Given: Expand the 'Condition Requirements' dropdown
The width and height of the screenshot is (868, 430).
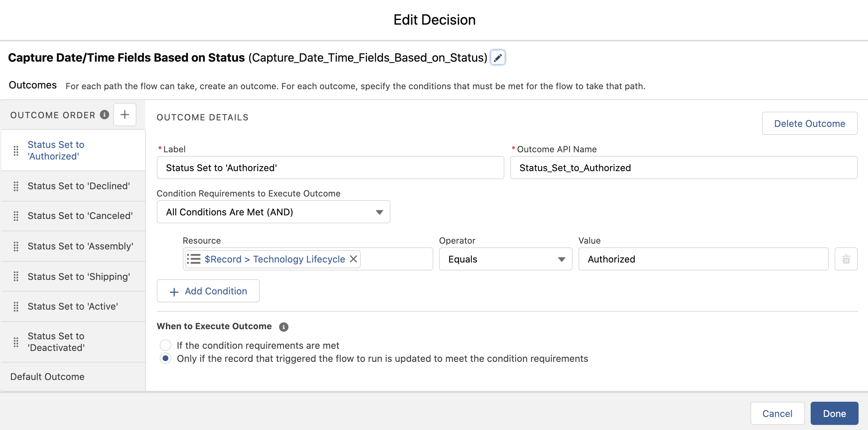Looking at the screenshot, I should [x=273, y=211].
